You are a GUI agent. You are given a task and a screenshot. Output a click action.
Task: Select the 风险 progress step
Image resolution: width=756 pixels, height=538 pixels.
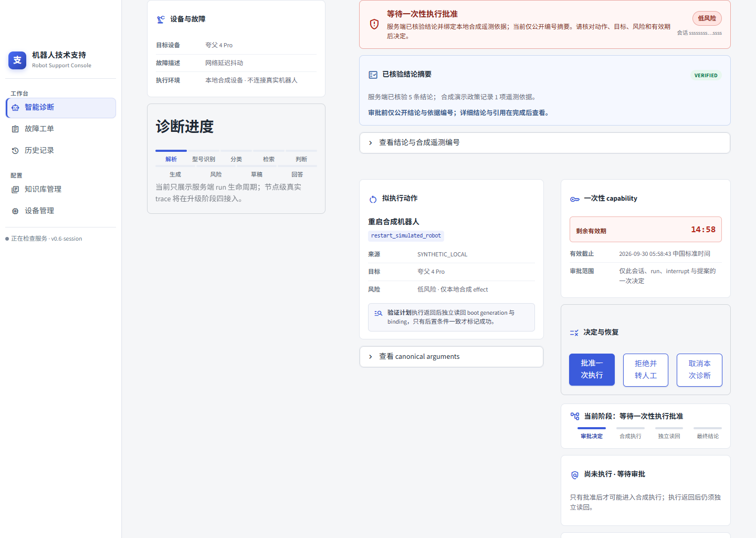[x=216, y=172]
